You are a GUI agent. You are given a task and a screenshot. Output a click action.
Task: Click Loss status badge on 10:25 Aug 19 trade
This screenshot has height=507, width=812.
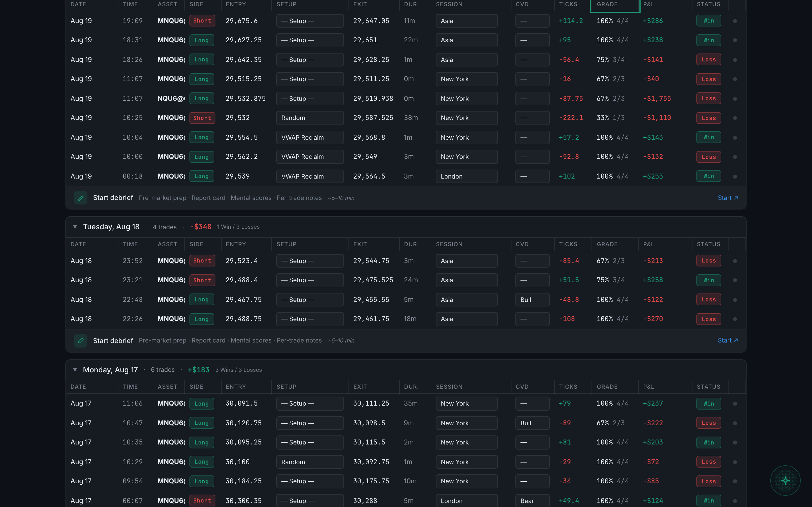pos(708,118)
